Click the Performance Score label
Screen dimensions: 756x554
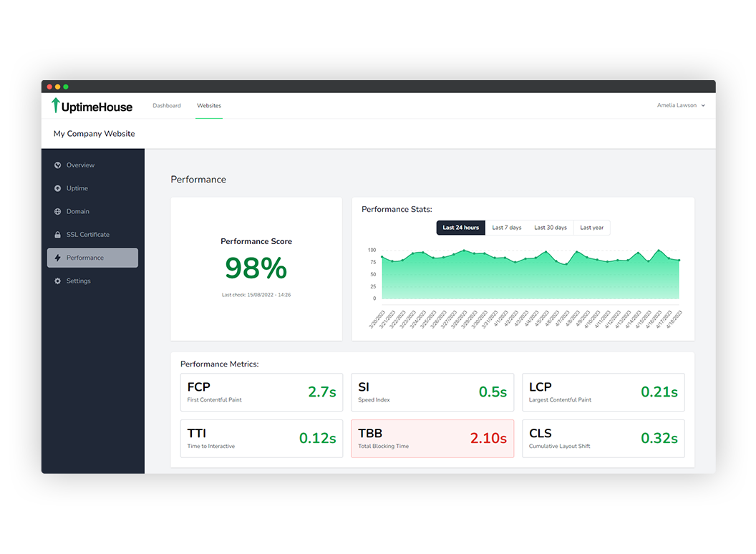pos(256,241)
